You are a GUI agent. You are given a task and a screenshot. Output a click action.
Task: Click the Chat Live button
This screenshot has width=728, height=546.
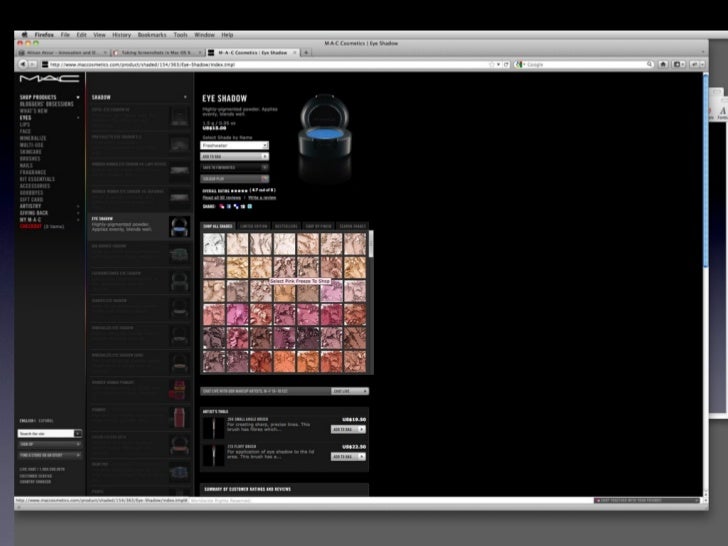[x=350, y=391]
